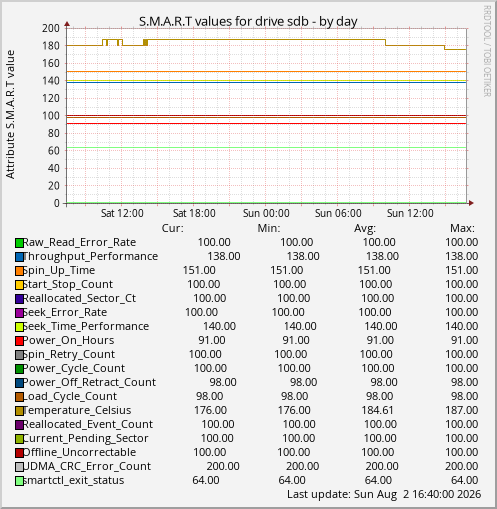This screenshot has width=497, height=509.
Task: Click the Load_Cycle_Count legend swatch
Action: click(x=19, y=397)
